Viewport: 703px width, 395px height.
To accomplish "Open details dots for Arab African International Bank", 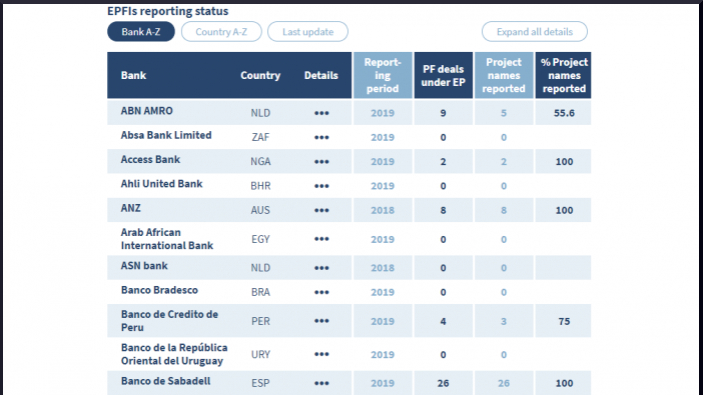I will [321, 239].
